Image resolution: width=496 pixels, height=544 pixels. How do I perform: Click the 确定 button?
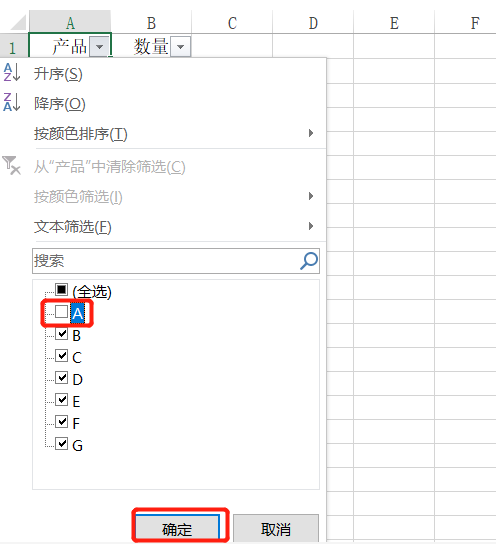177,528
